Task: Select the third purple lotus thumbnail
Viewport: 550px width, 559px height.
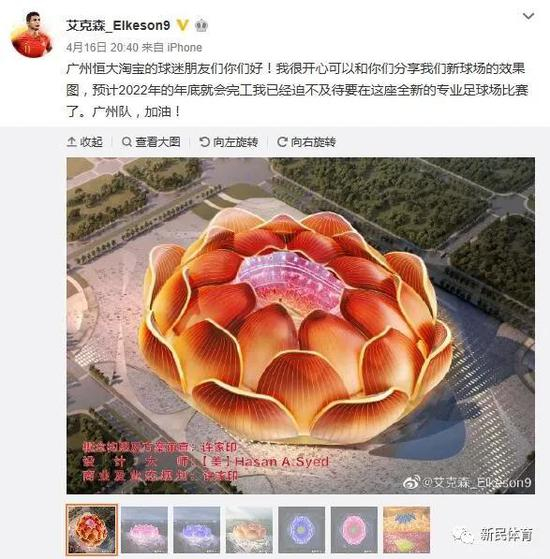Action: (197, 530)
